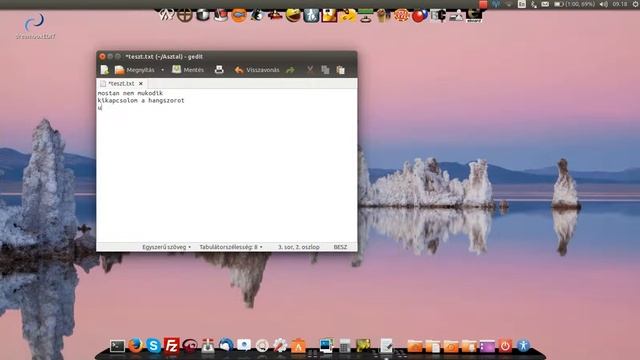Launch penguin icon in top dock
640x360 pixels.
pos(257,16)
